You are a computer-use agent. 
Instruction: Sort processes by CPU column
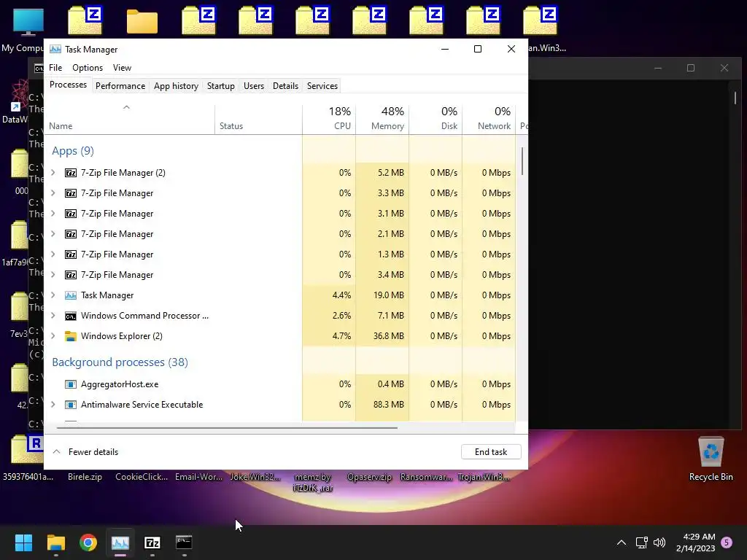[x=329, y=119]
